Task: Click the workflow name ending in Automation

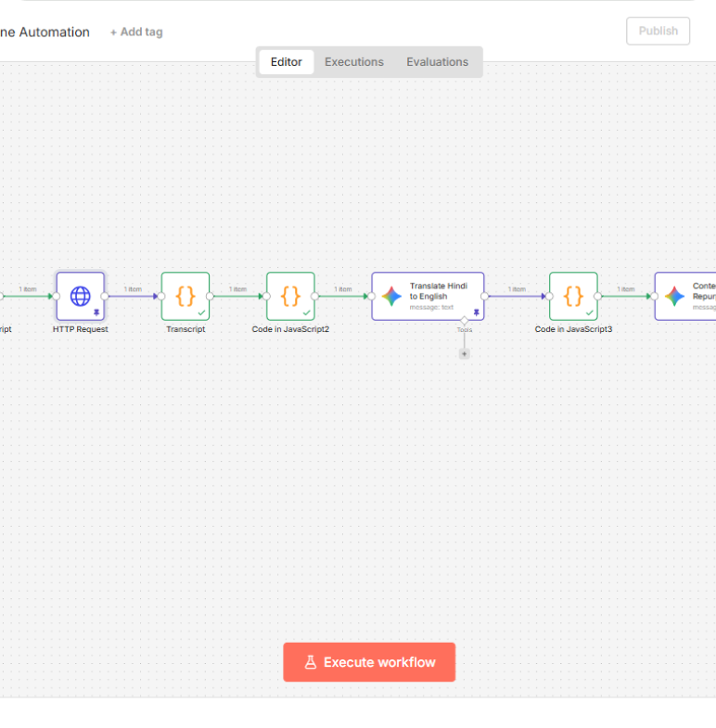Action: [x=45, y=32]
